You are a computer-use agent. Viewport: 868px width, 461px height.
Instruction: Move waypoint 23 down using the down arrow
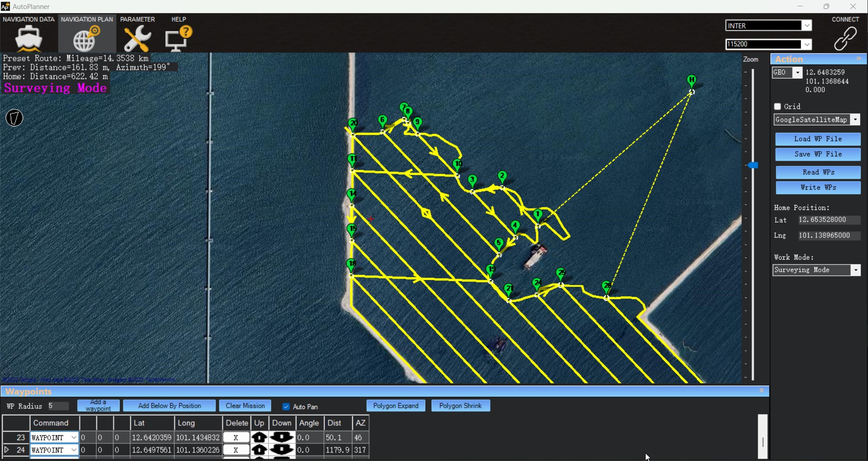coord(281,437)
